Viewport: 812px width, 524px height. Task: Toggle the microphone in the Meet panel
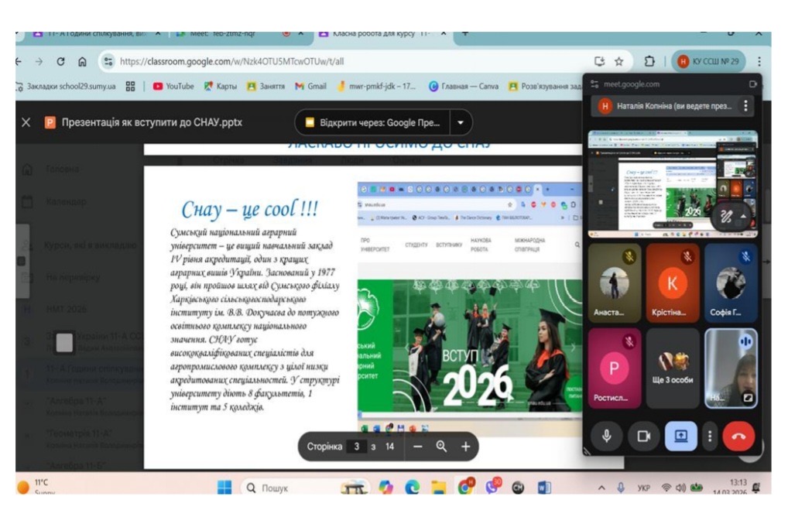607,436
